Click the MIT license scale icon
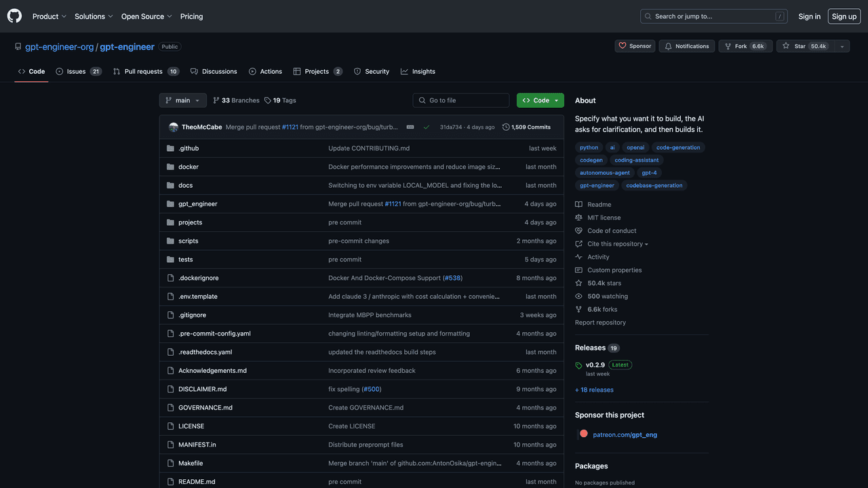This screenshot has height=488, width=868. click(578, 218)
